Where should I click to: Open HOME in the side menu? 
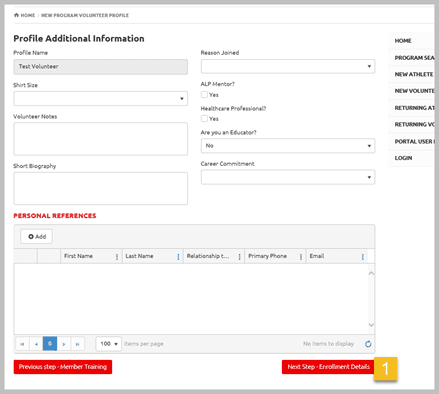coord(412,41)
